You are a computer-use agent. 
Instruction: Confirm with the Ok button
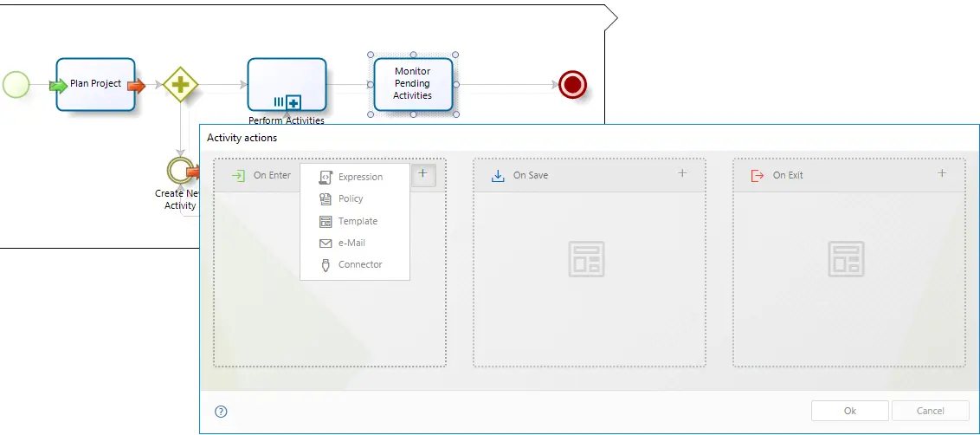point(850,411)
